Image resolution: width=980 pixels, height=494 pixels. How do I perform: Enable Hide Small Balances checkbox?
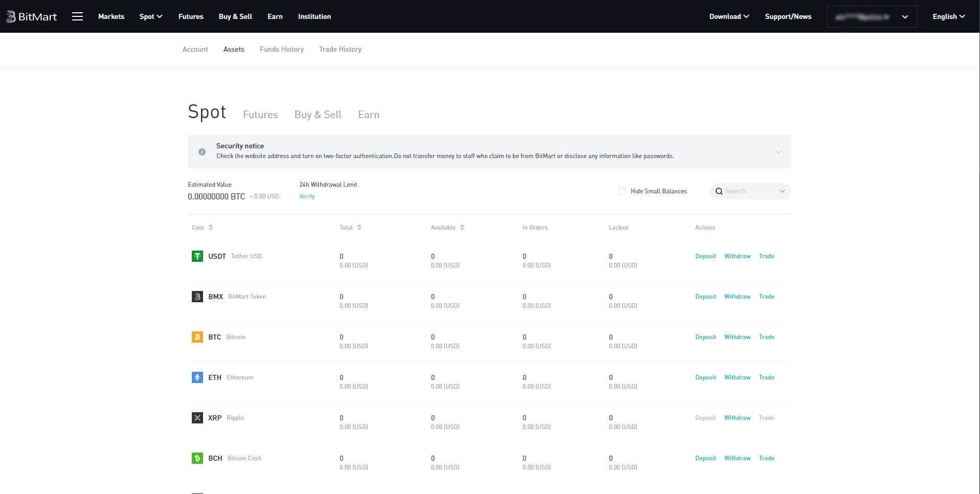622,191
